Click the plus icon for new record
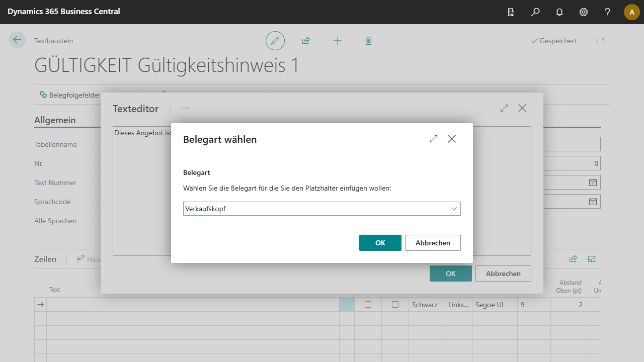Viewport: 644px width, 362px height. point(338,41)
